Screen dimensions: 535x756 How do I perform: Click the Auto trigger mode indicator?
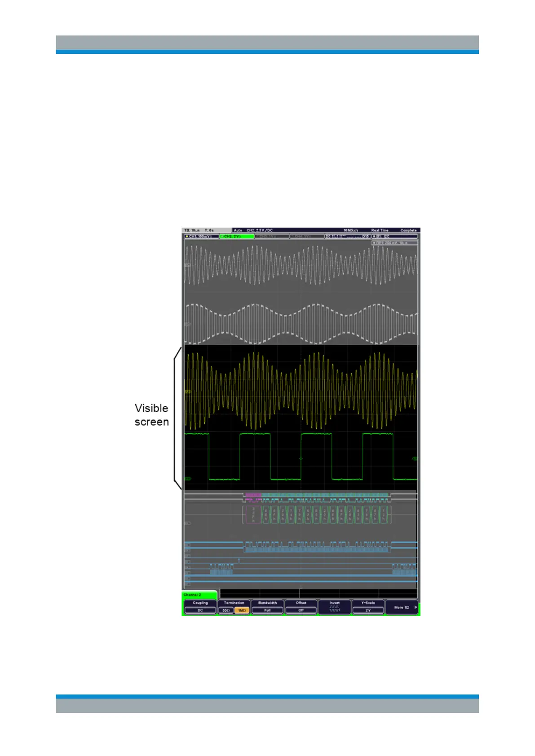[x=238, y=230]
